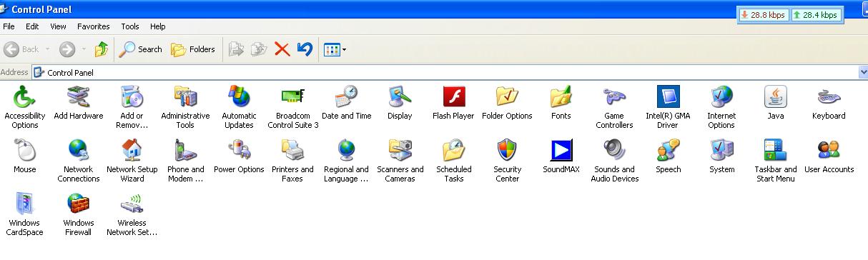
Task: Open the Favorites menu
Action: (93, 26)
